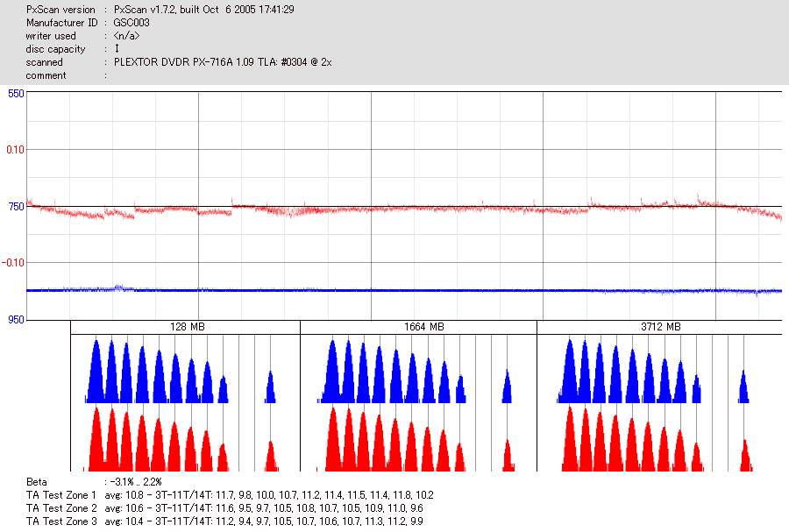Select the 'avg: 10.4' Zone 3 values
The width and height of the screenshot is (789, 532).
(x=264, y=521)
